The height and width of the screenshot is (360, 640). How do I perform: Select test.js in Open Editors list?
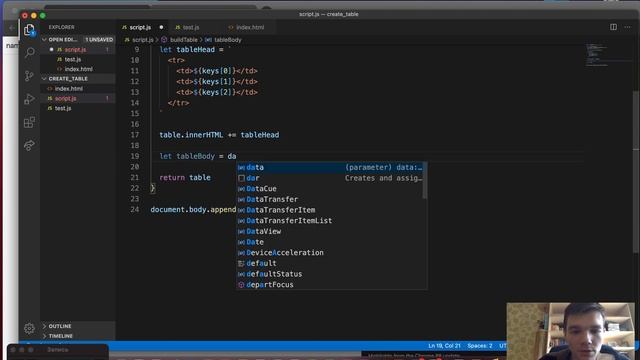(73, 59)
